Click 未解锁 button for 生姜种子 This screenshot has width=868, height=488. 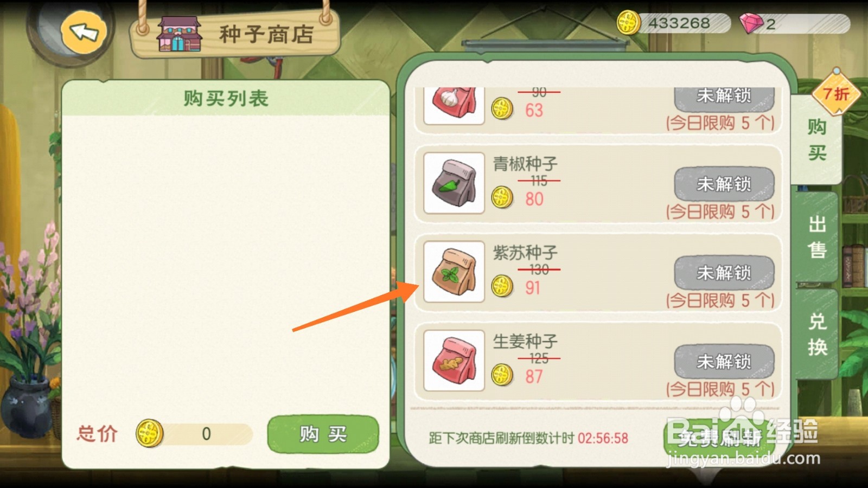[x=724, y=362]
